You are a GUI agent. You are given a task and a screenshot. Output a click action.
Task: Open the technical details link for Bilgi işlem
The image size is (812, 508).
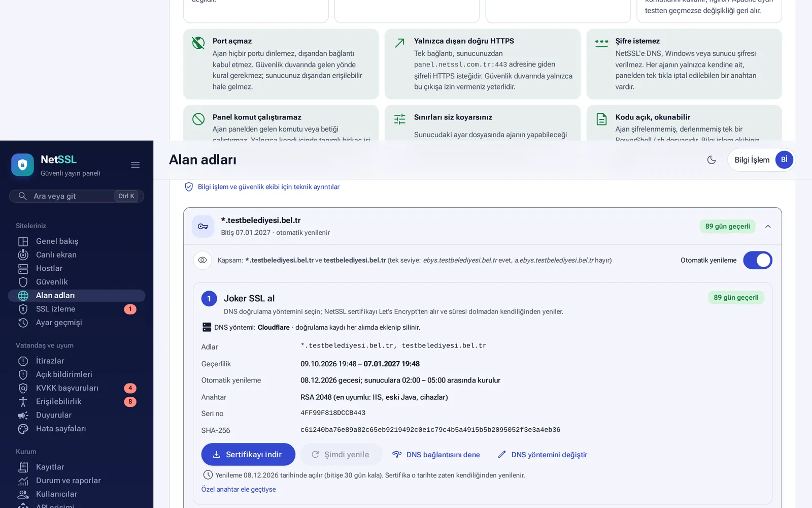tap(262, 187)
